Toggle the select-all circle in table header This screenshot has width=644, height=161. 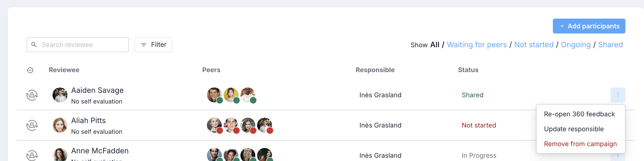(30, 70)
